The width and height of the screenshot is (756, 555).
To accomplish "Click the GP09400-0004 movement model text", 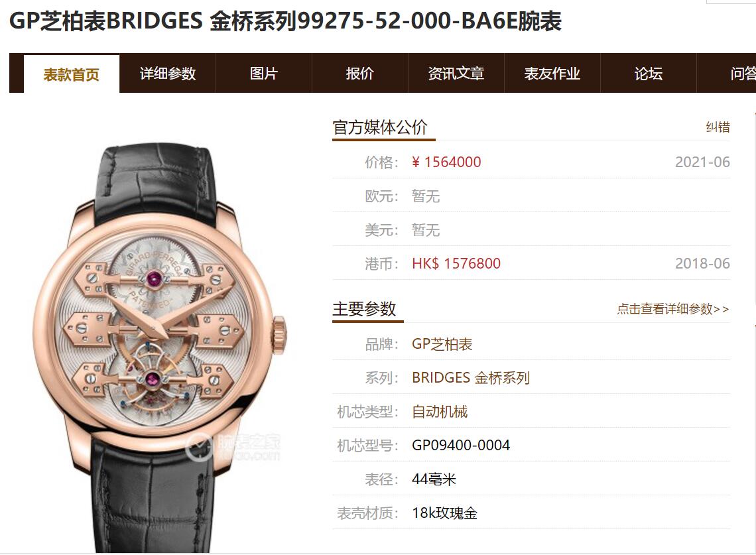I will pyautogui.click(x=461, y=445).
